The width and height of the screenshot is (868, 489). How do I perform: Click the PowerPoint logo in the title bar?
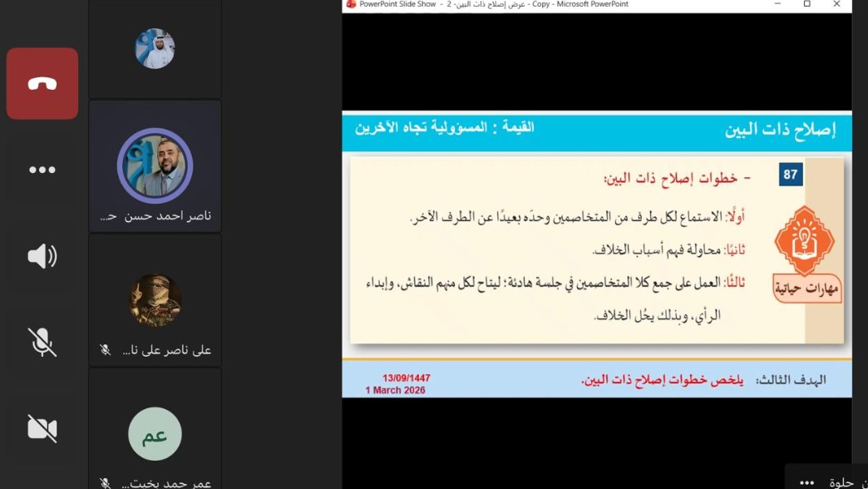351,5
